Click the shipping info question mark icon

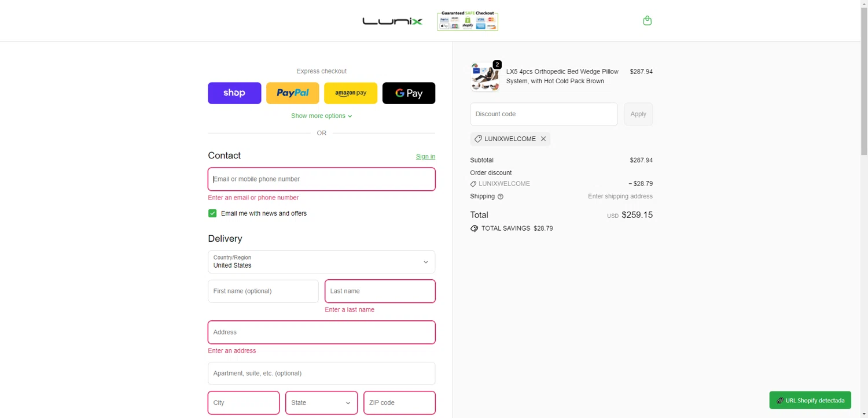point(501,197)
